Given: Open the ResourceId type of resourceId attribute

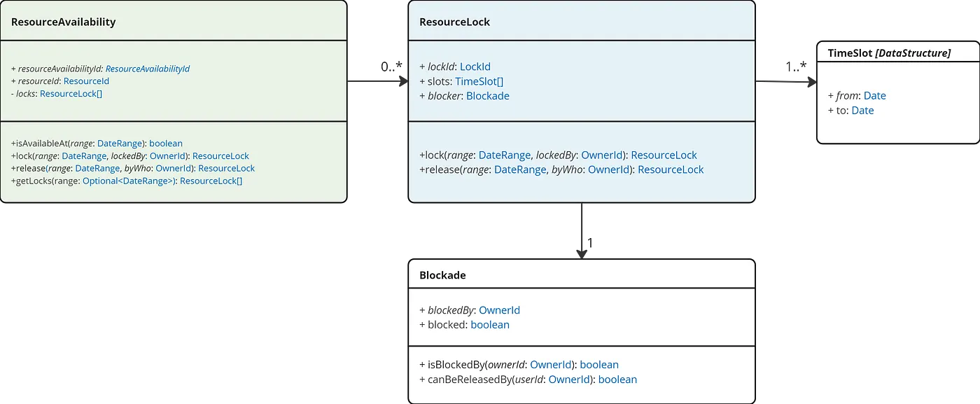Looking at the screenshot, I should pos(86,81).
